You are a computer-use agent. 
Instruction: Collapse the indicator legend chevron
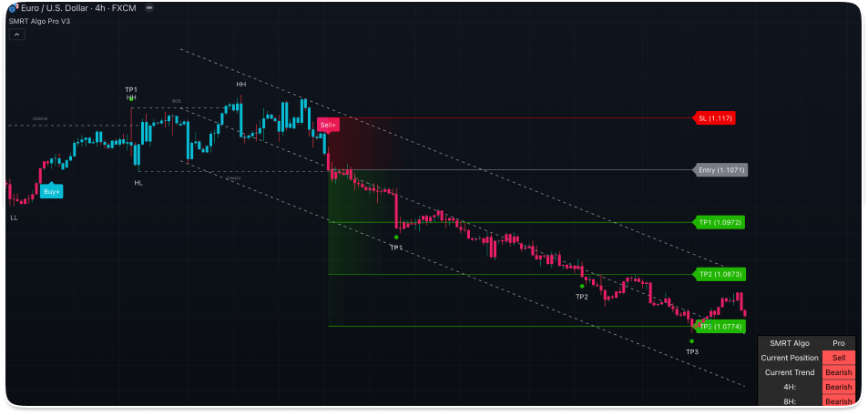click(x=16, y=34)
